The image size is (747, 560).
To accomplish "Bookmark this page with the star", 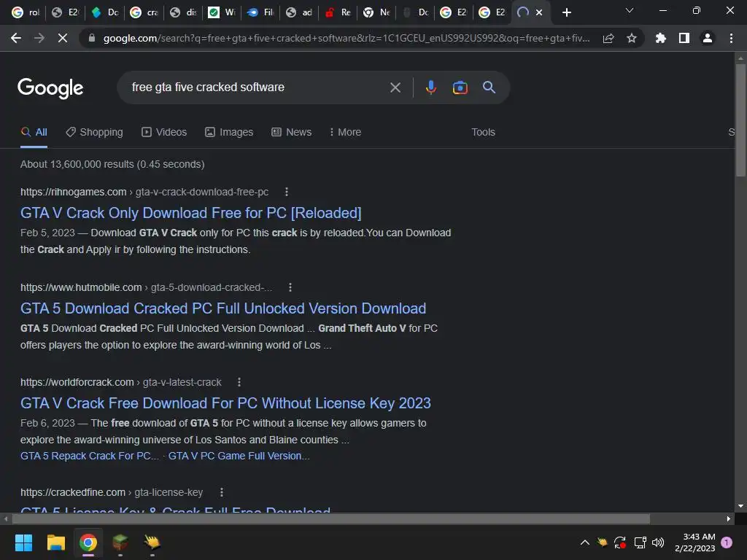I will pos(632,38).
